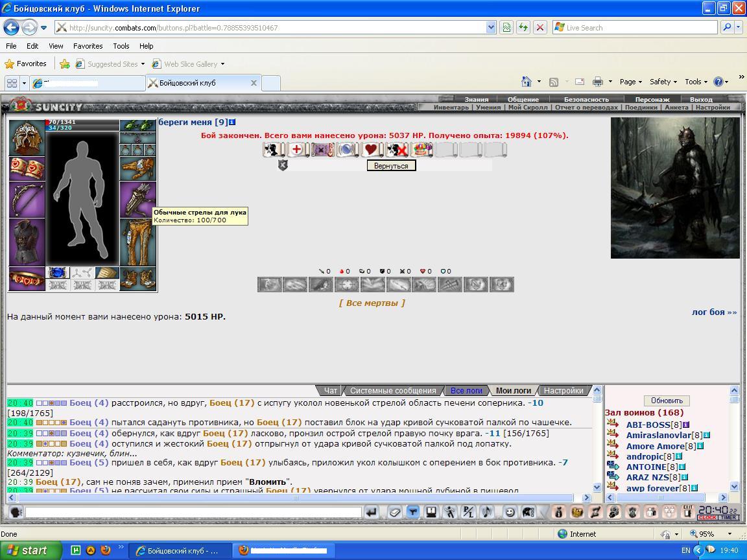
Task: Open the quick tabs dropdown arrow
Action: coord(24,83)
